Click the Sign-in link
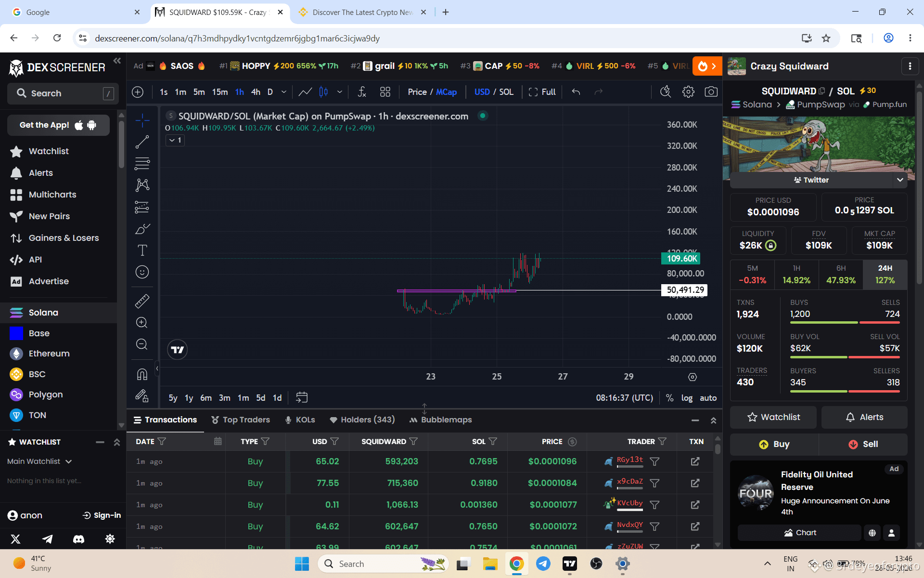This screenshot has width=924, height=578. click(x=102, y=515)
